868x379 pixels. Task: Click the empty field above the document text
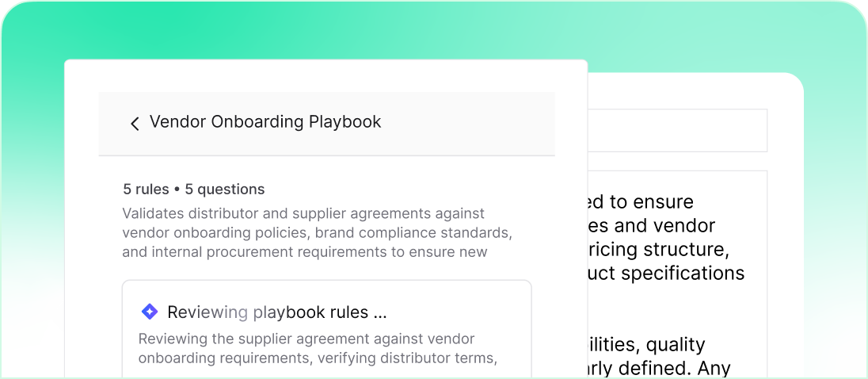(x=677, y=130)
